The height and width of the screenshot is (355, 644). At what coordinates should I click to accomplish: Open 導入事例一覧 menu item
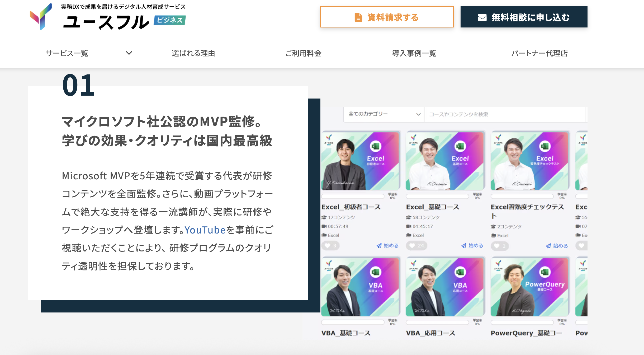[414, 53]
